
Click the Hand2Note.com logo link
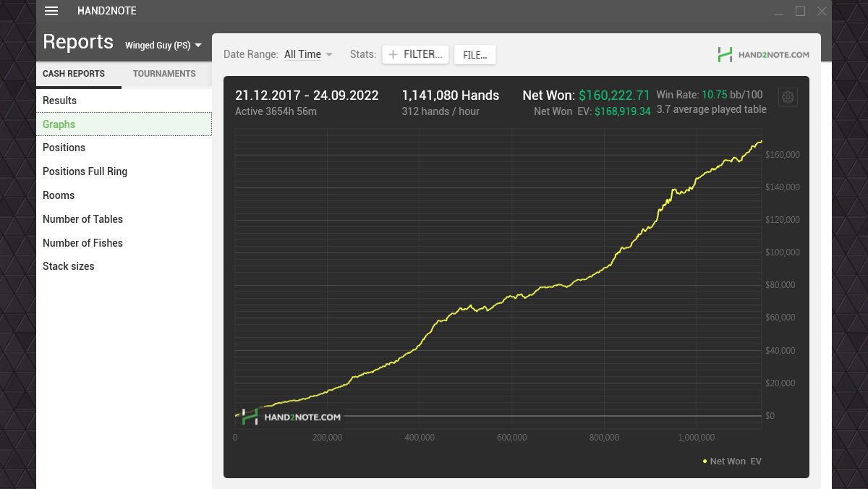tap(763, 54)
